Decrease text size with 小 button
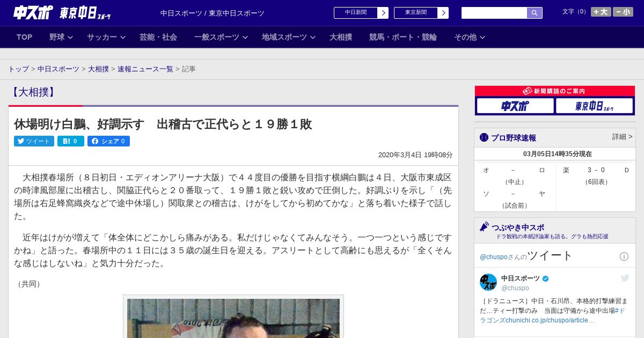Image resolution: width=644 pixels, height=338 pixels. (623, 12)
